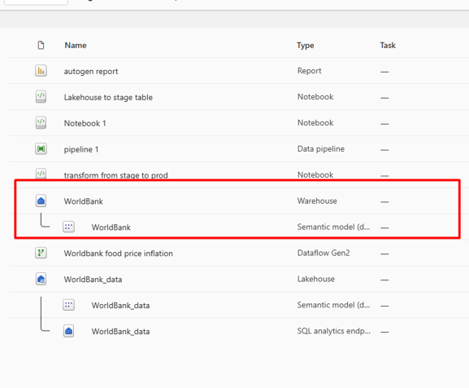This screenshot has width=469, height=388.
Task: Click the file type icon column header
Action: [41, 45]
